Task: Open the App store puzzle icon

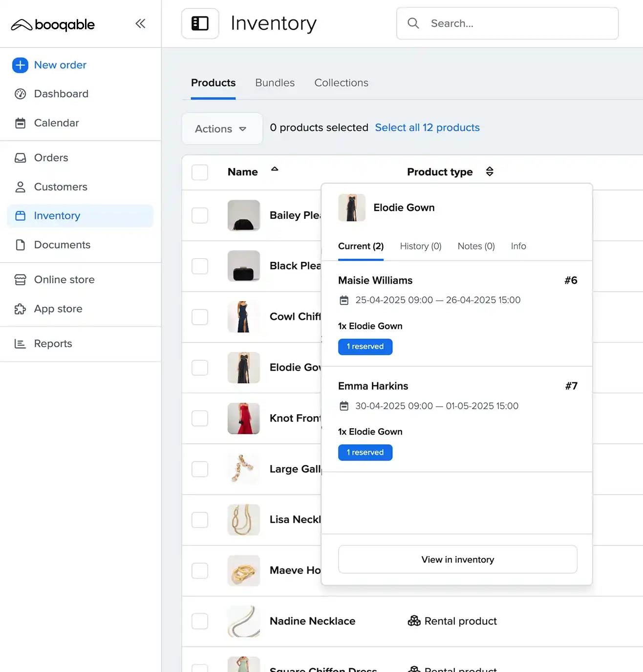Action: [x=20, y=309]
